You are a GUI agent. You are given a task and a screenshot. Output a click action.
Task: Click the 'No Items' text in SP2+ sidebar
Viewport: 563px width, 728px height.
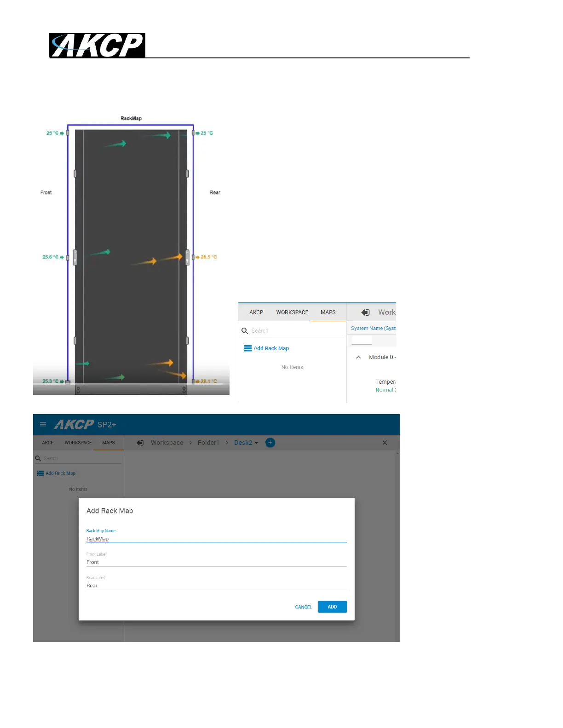78,489
